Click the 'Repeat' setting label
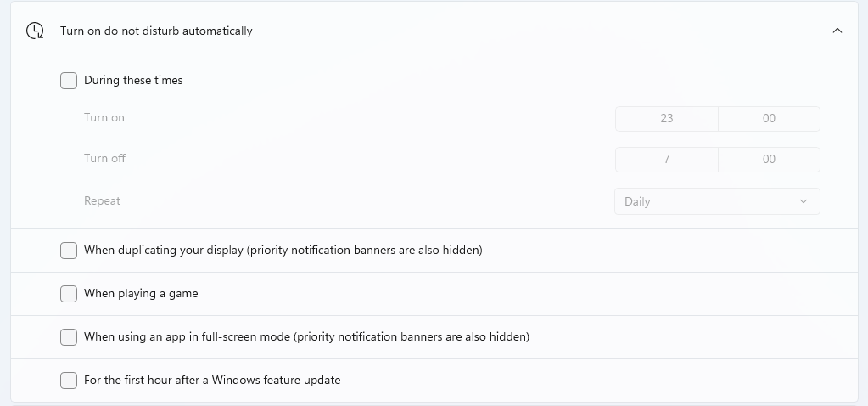The width and height of the screenshot is (868, 406). [102, 201]
